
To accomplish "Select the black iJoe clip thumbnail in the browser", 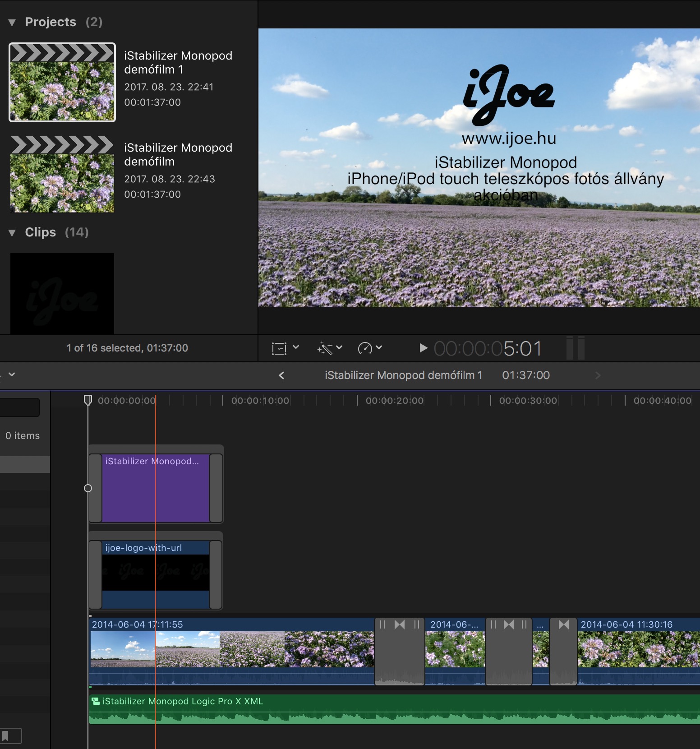I will (x=62, y=293).
